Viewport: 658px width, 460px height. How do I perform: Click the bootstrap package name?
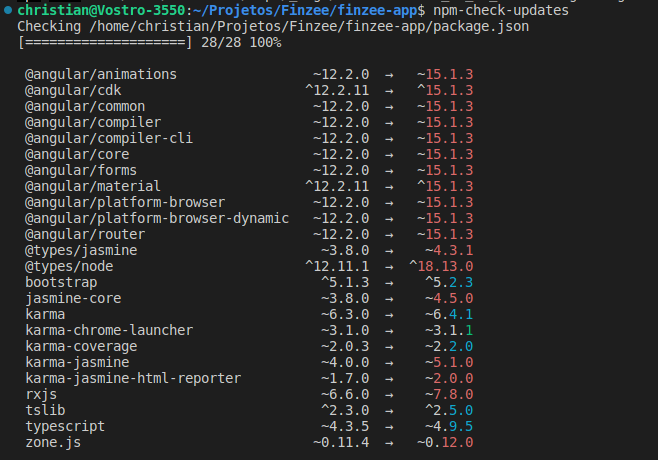pyautogui.click(x=61, y=282)
